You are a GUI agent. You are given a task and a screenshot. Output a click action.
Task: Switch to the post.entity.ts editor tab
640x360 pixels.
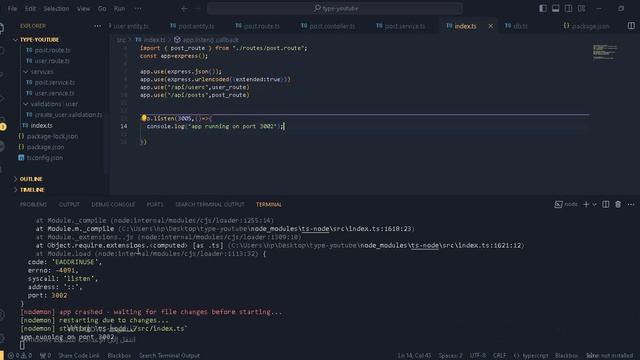tap(196, 26)
